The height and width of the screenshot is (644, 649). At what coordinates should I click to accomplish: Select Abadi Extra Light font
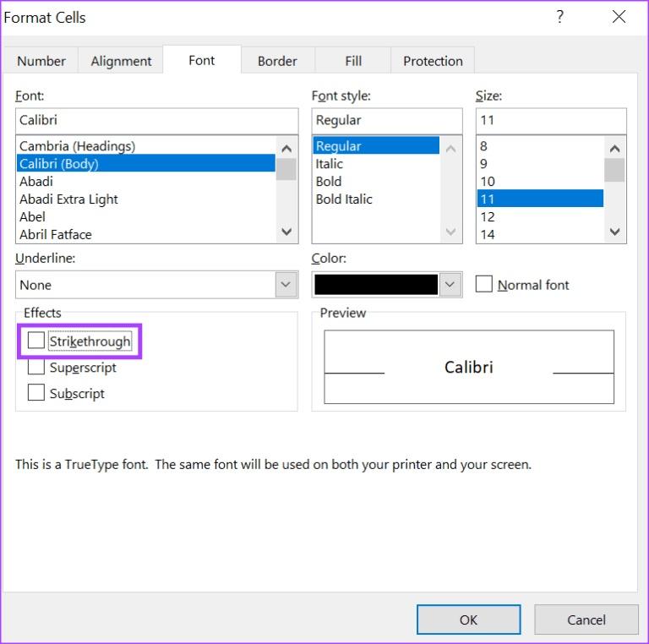point(146,199)
